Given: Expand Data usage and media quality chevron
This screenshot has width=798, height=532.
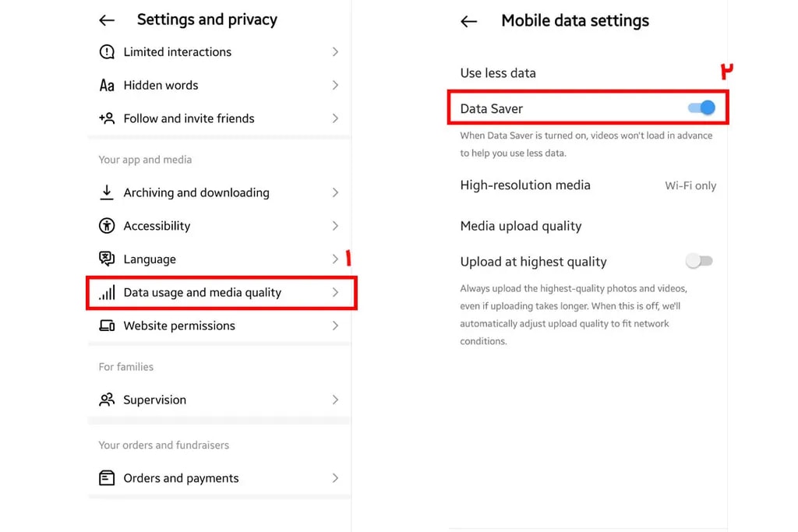Looking at the screenshot, I should click(x=335, y=293).
